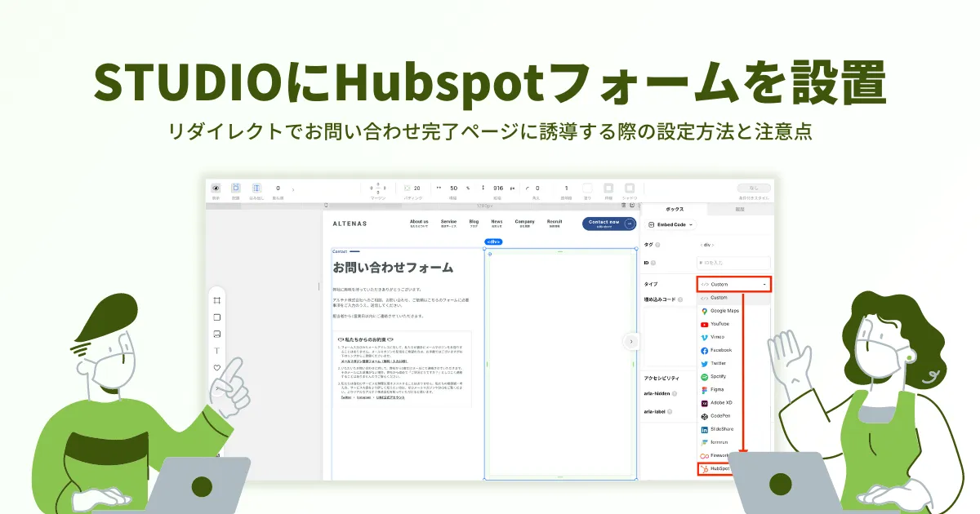Open the margin settings control
Viewport: 980px width, 514px height.
[x=376, y=188]
